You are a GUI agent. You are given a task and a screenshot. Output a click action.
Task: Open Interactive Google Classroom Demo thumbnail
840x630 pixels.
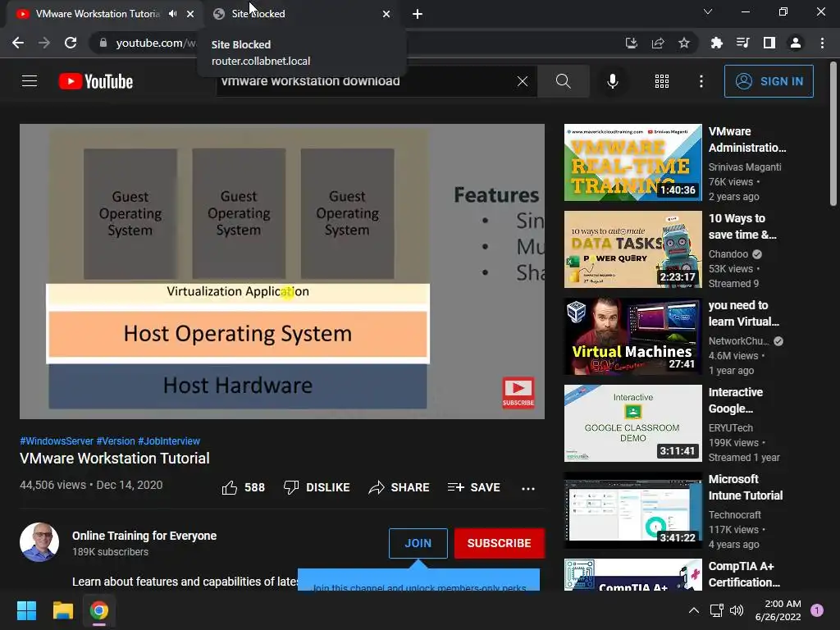click(x=632, y=423)
